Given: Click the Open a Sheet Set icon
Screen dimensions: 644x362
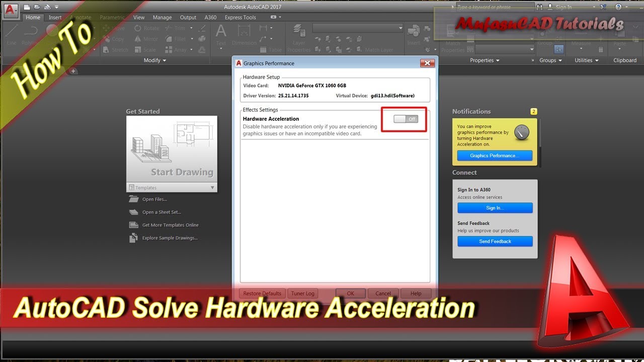Looking at the screenshot, I should [133, 212].
